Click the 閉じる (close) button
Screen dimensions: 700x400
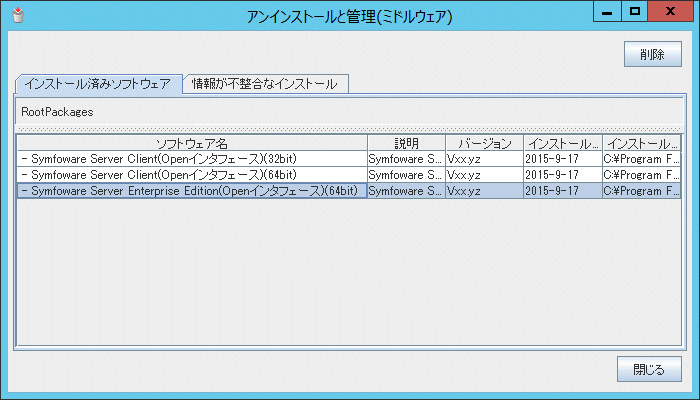pyautogui.click(x=649, y=369)
